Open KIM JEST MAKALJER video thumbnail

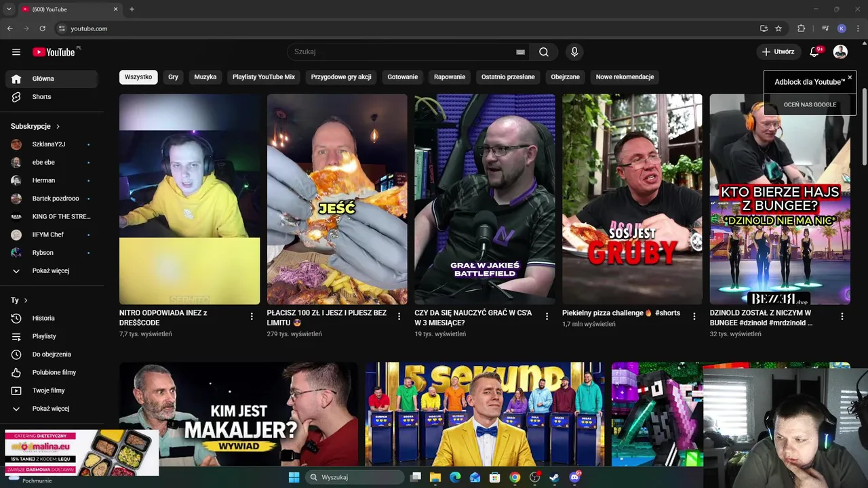(x=239, y=414)
